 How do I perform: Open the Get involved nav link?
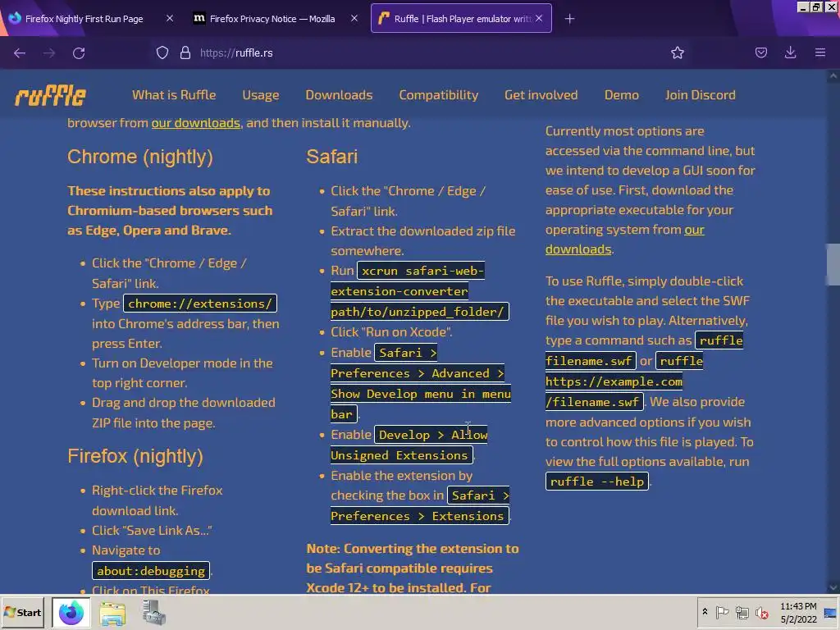(541, 95)
